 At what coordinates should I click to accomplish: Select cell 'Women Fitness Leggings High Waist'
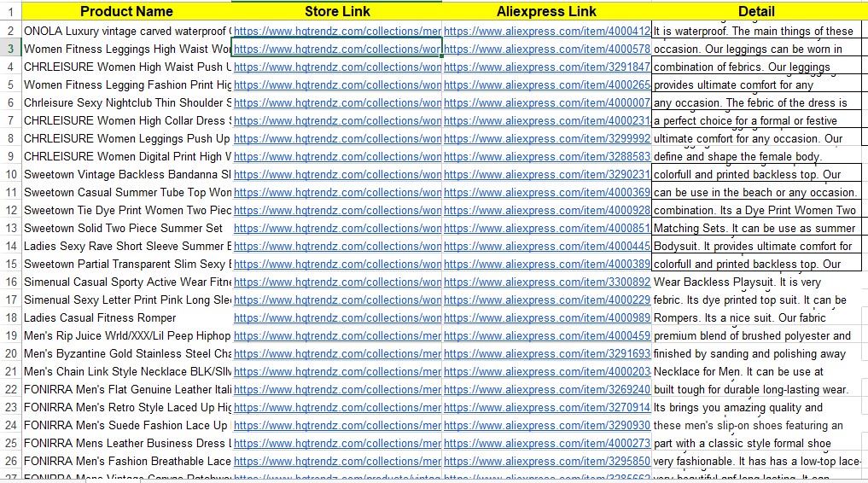[127, 49]
